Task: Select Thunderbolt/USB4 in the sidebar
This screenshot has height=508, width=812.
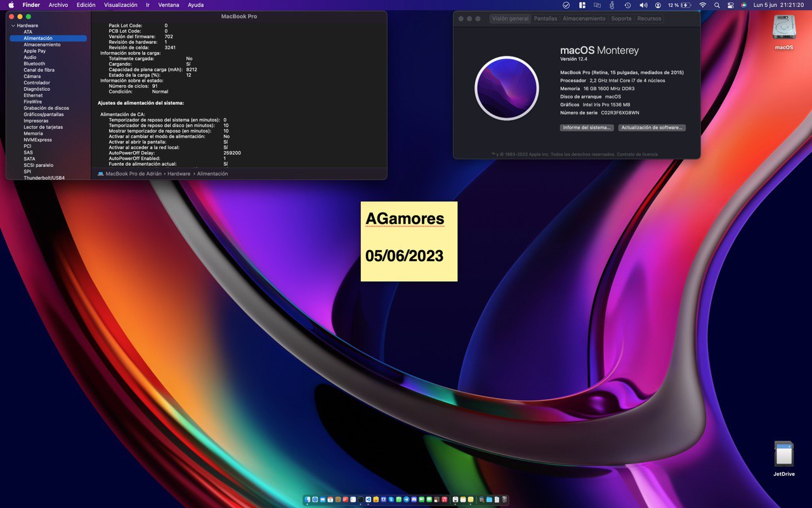Action: tap(44, 178)
